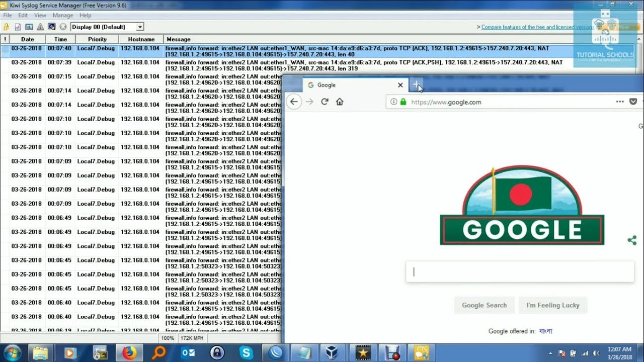Go back using the browser back arrow
Screen dimensions: 644x362
pyautogui.click(x=294, y=102)
